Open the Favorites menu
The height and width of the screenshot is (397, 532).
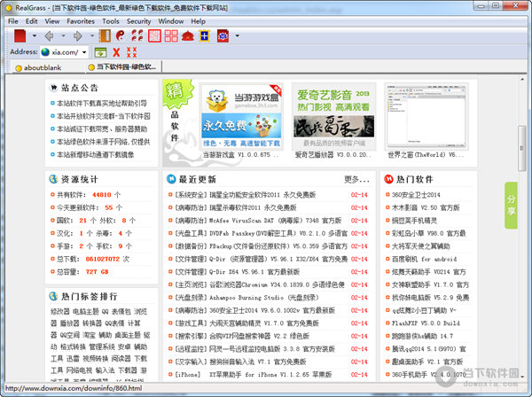[x=81, y=21]
